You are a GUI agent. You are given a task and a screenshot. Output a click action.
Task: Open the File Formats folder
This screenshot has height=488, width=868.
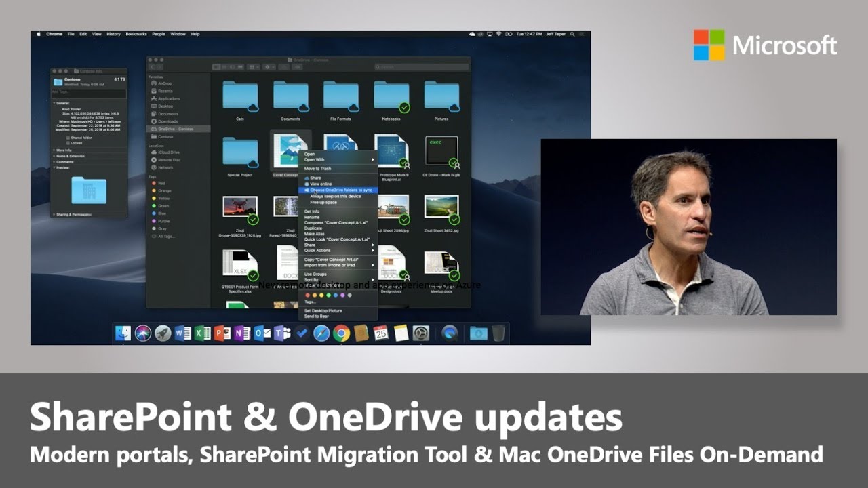click(x=340, y=96)
